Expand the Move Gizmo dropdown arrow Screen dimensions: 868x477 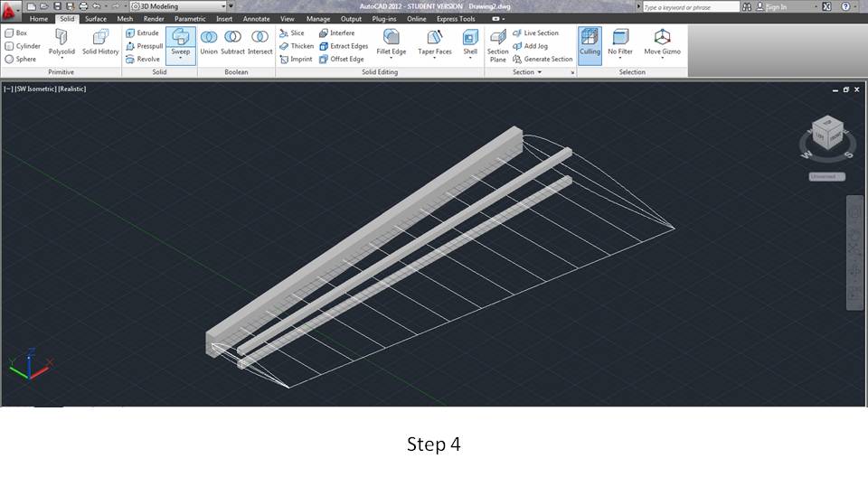coord(662,58)
